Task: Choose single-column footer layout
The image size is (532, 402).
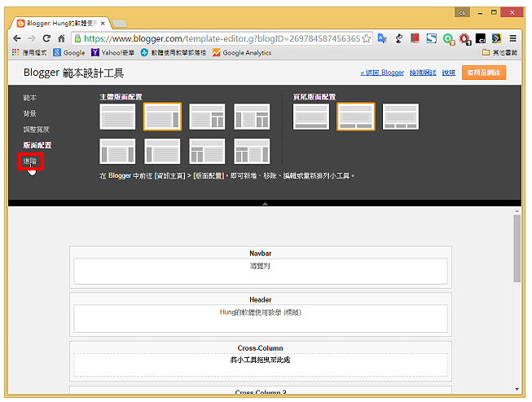Action: [311, 117]
